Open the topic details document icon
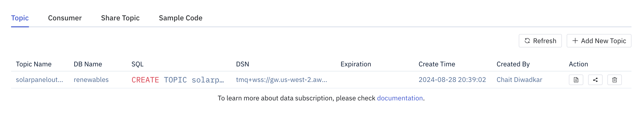This screenshot has width=644, height=115. 576,80
